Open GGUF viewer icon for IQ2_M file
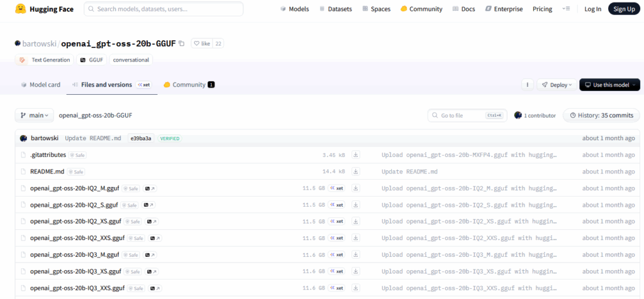644x299 pixels. point(150,188)
